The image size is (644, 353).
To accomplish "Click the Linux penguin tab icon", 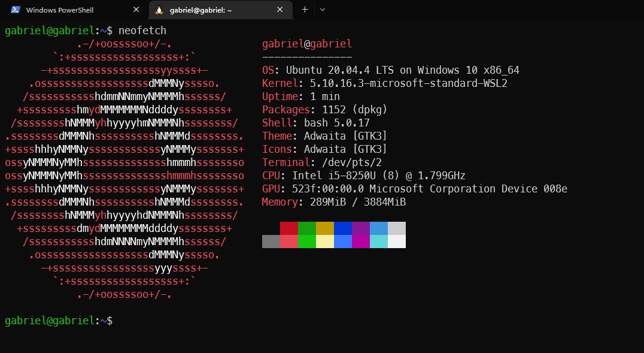I will point(159,10).
